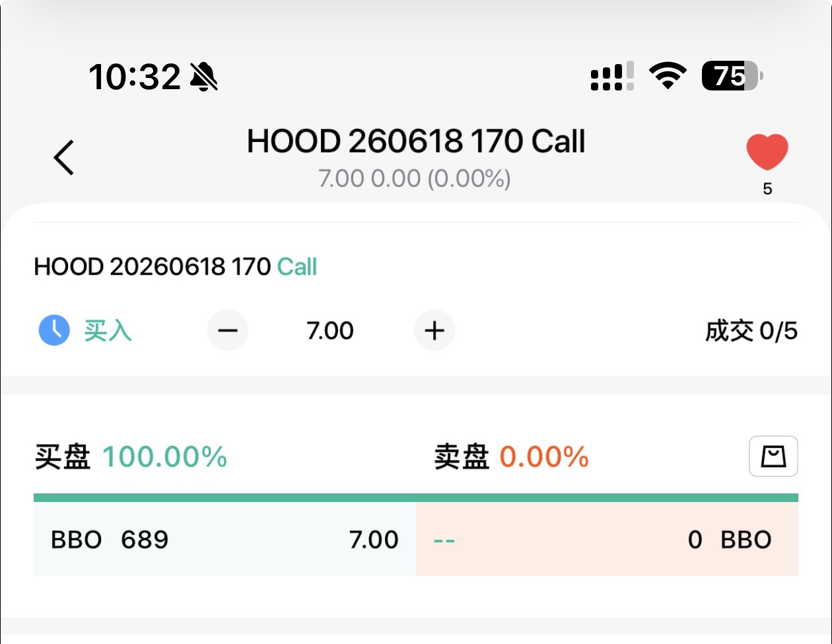
Task: Tap the cellular signal bars icon
Action: [x=612, y=77]
